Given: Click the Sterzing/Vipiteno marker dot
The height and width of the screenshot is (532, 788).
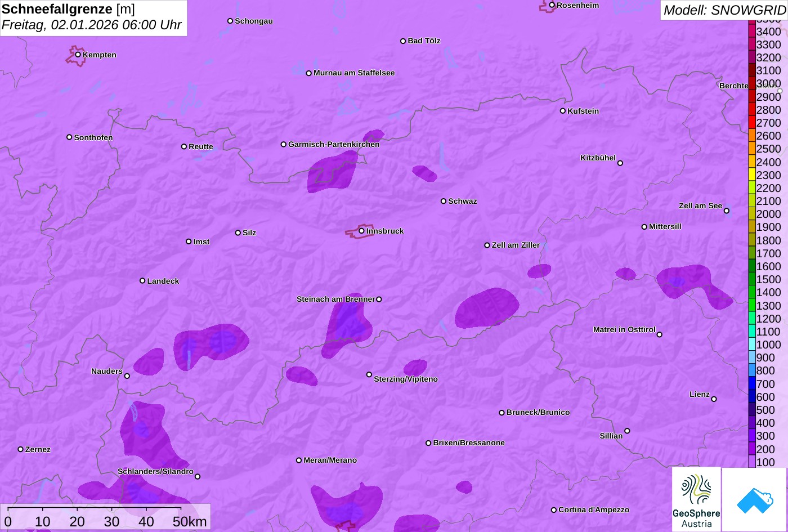Looking at the screenshot, I should [x=369, y=374].
